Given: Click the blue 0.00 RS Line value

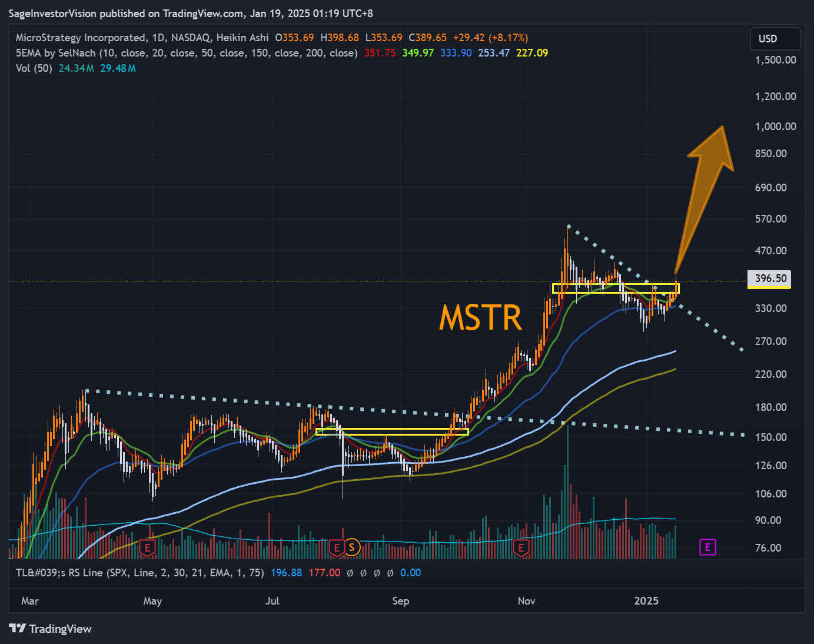Looking at the screenshot, I should pos(411,573).
